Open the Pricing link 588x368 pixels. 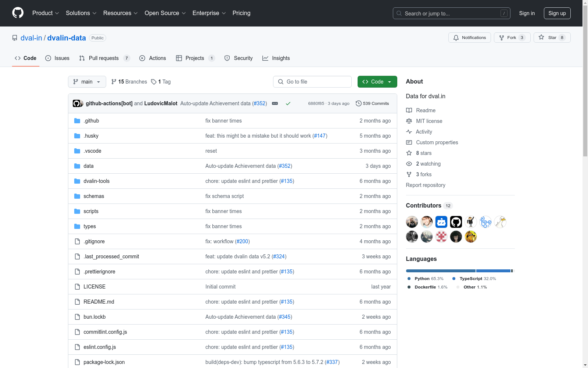[x=241, y=13]
